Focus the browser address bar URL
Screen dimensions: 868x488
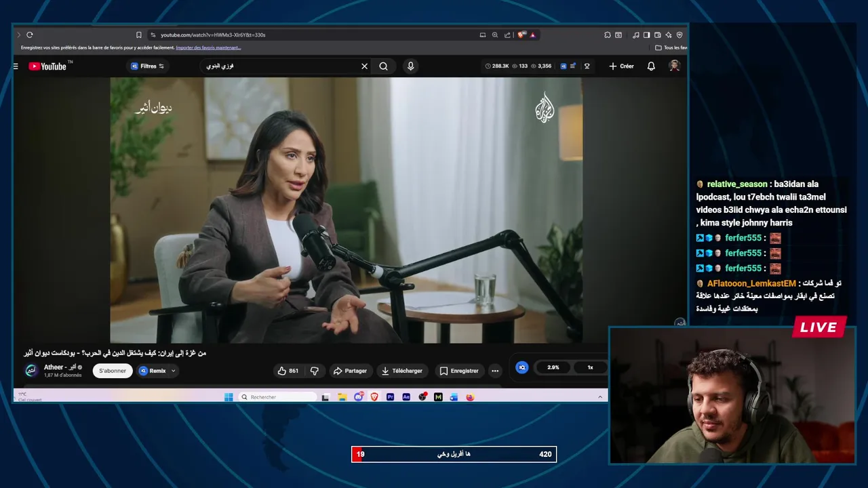pos(213,35)
